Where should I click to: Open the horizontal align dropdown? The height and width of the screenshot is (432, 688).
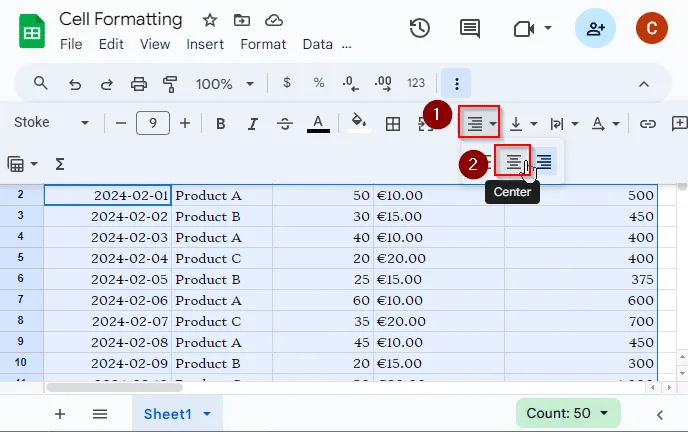click(x=479, y=122)
